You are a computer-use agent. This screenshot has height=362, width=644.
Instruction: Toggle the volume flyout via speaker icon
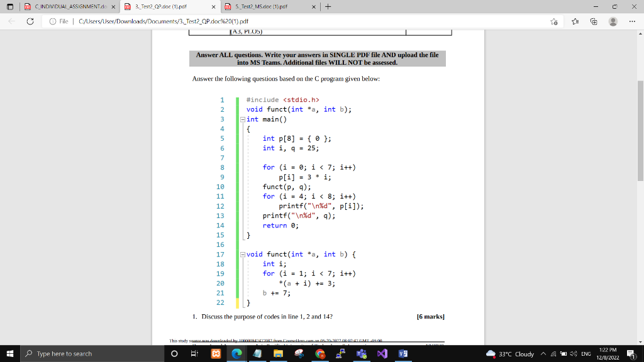point(574,353)
